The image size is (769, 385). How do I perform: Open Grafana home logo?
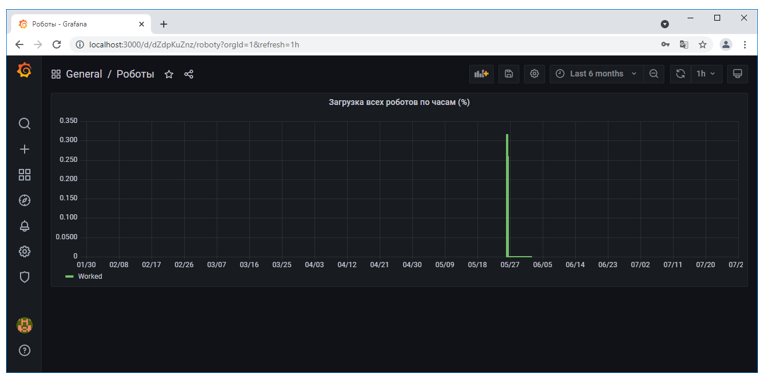tap(24, 71)
